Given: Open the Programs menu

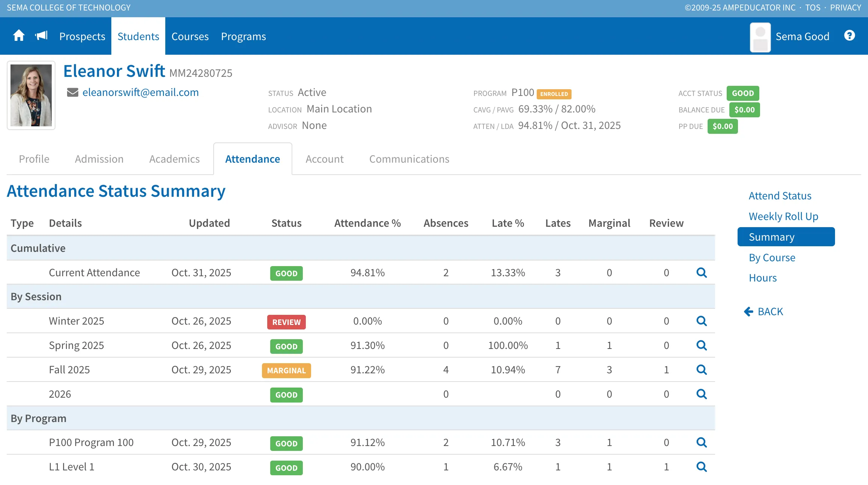Looking at the screenshot, I should tap(243, 36).
